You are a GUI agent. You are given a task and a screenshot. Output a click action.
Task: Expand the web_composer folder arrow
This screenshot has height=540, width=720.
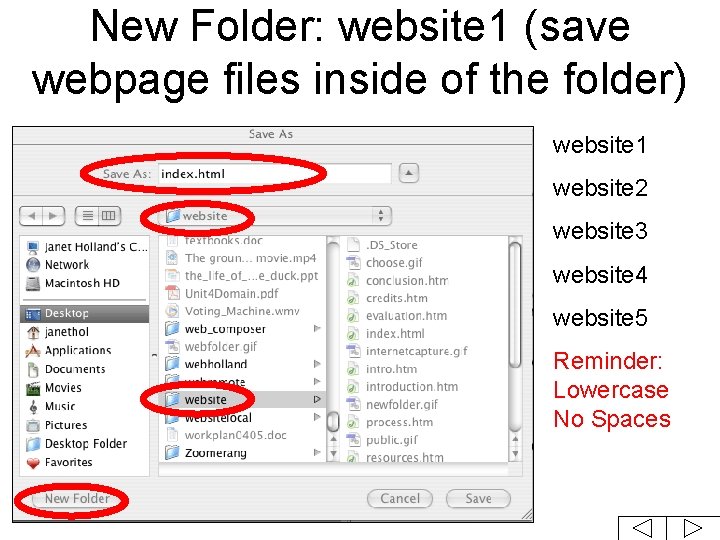pos(317,329)
